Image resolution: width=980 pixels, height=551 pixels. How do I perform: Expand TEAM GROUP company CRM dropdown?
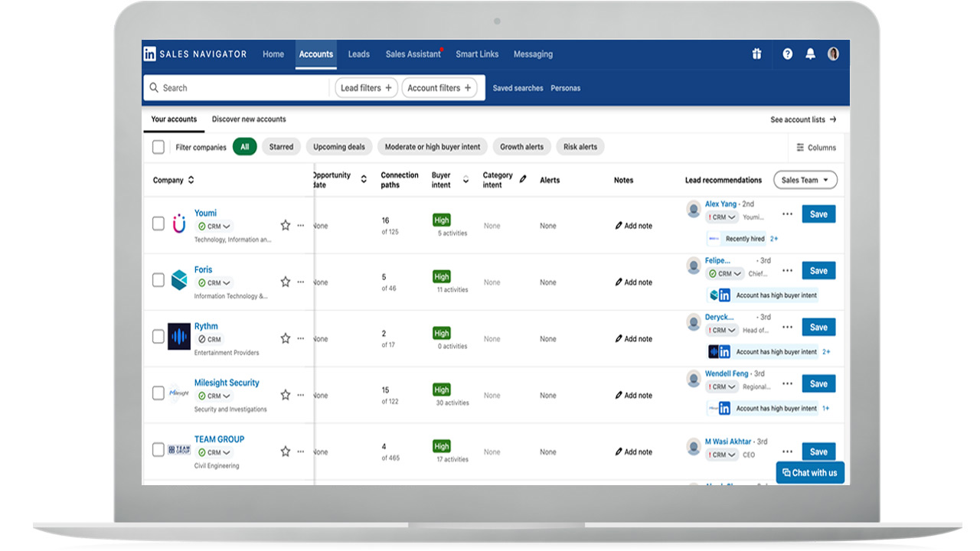coord(214,453)
